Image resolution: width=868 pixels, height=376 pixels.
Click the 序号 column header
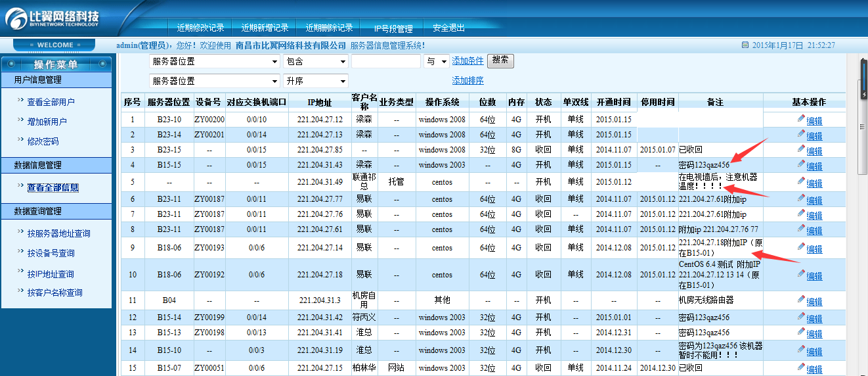coord(133,102)
